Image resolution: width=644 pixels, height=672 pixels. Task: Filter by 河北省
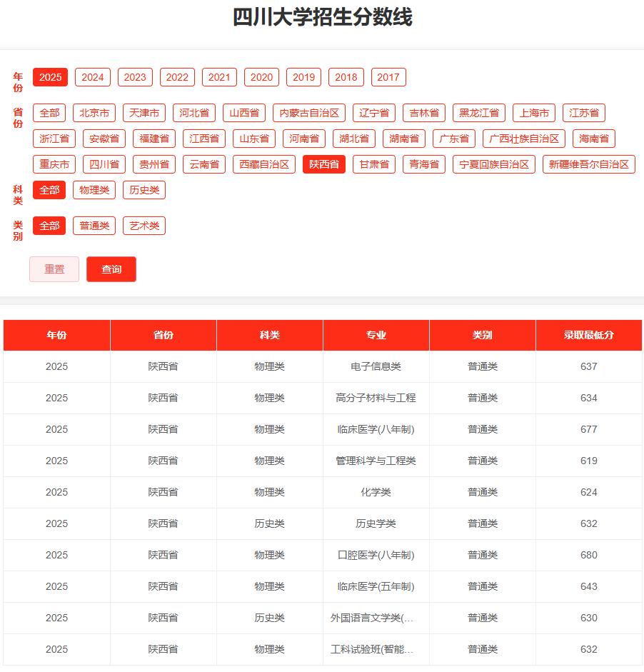click(194, 113)
